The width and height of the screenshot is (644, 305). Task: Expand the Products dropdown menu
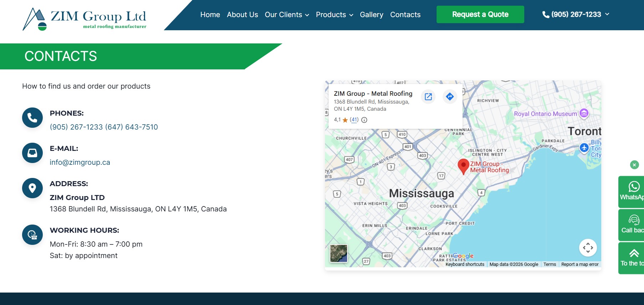point(334,15)
